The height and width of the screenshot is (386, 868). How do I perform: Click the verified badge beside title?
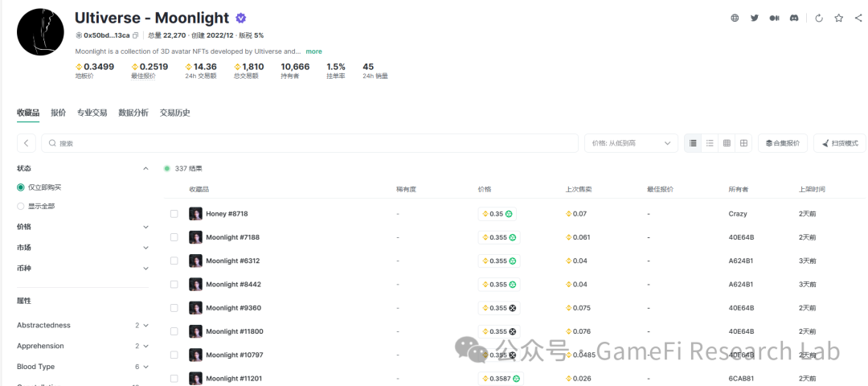[x=240, y=18]
